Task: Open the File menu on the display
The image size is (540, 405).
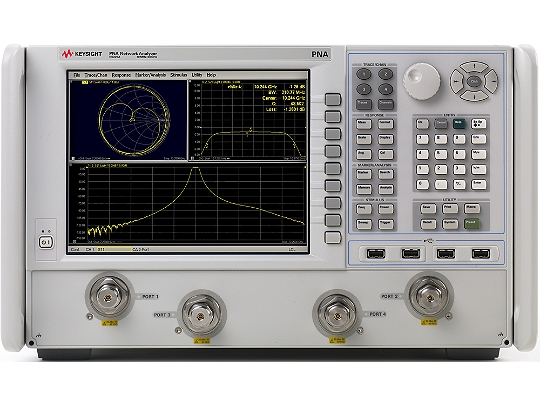Action: 76,75
